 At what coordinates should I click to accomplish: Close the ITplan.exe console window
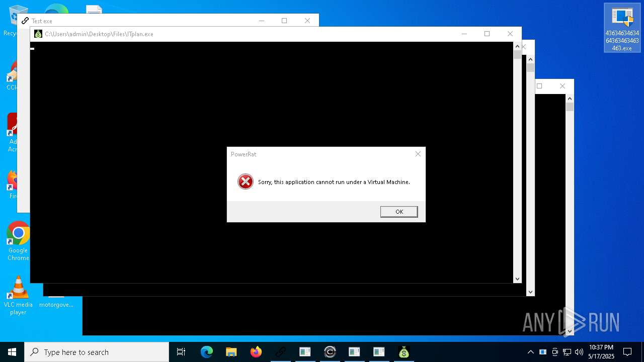coord(510,34)
